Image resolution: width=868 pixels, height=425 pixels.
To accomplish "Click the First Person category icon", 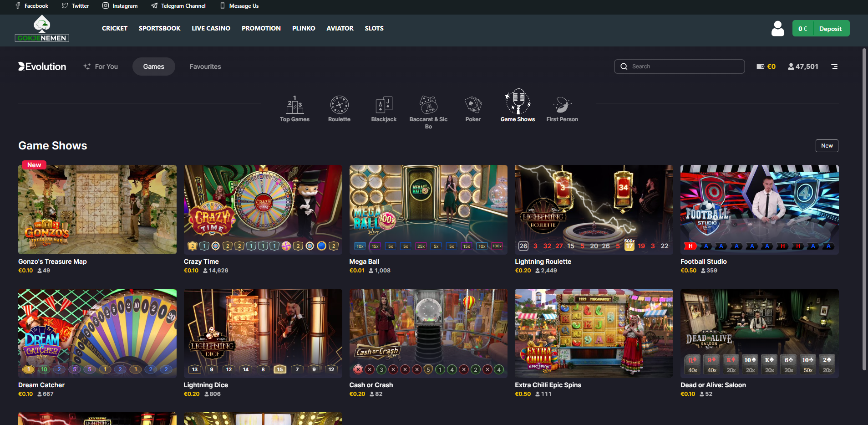I will click(x=562, y=105).
